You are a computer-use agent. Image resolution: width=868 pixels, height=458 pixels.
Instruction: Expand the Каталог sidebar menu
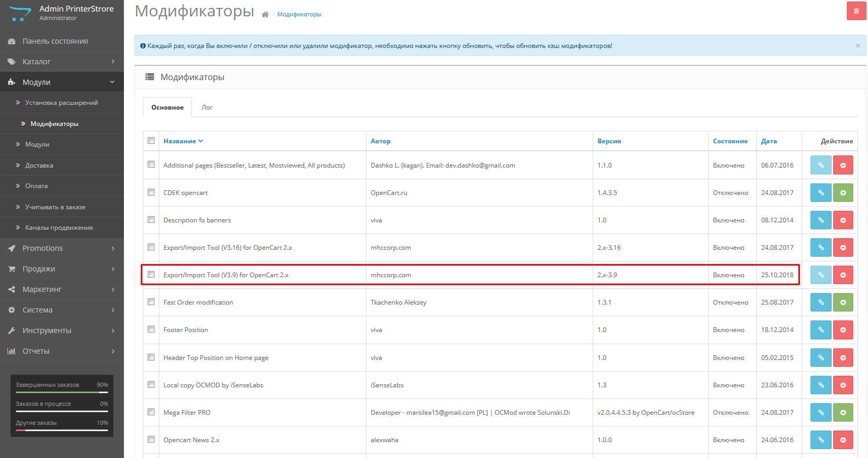tap(62, 62)
